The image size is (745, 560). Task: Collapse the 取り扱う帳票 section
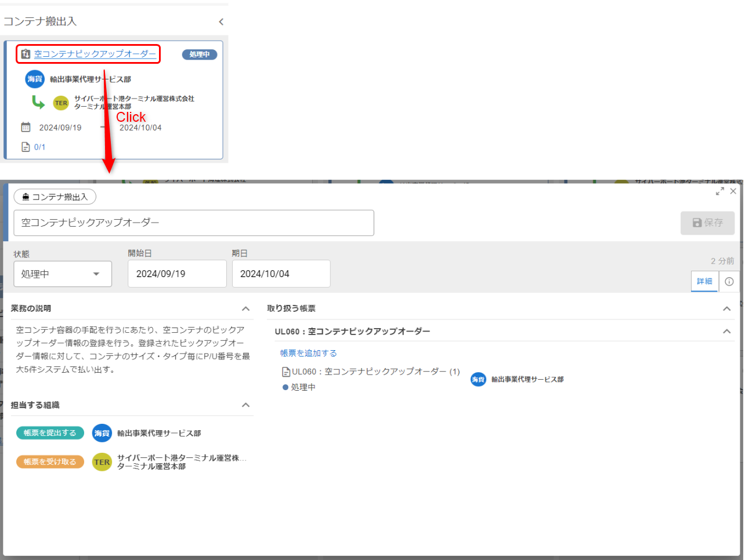pos(726,308)
